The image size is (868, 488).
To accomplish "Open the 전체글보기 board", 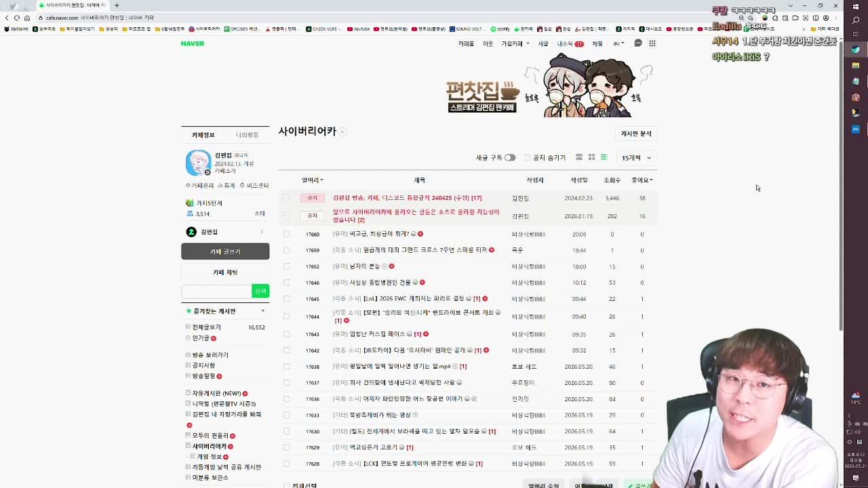I will coord(206,327).
